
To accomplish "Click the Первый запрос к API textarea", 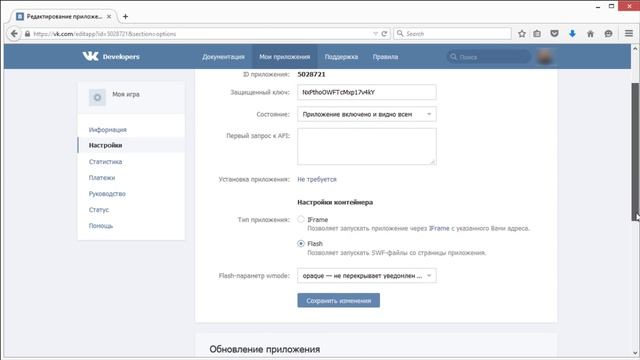I will (367, 147).
